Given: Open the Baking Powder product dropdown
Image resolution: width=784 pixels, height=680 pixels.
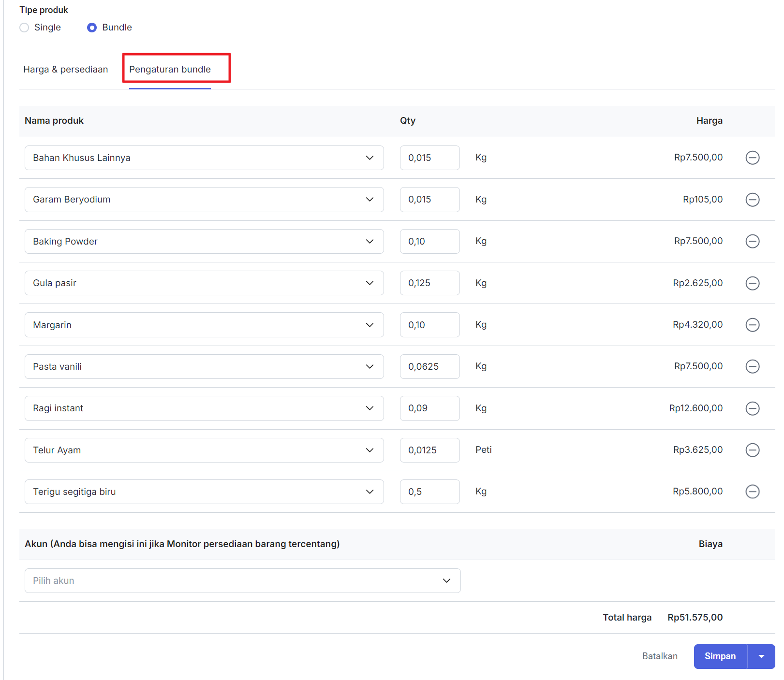Looking at the screenshot, I should click(204, 241).
